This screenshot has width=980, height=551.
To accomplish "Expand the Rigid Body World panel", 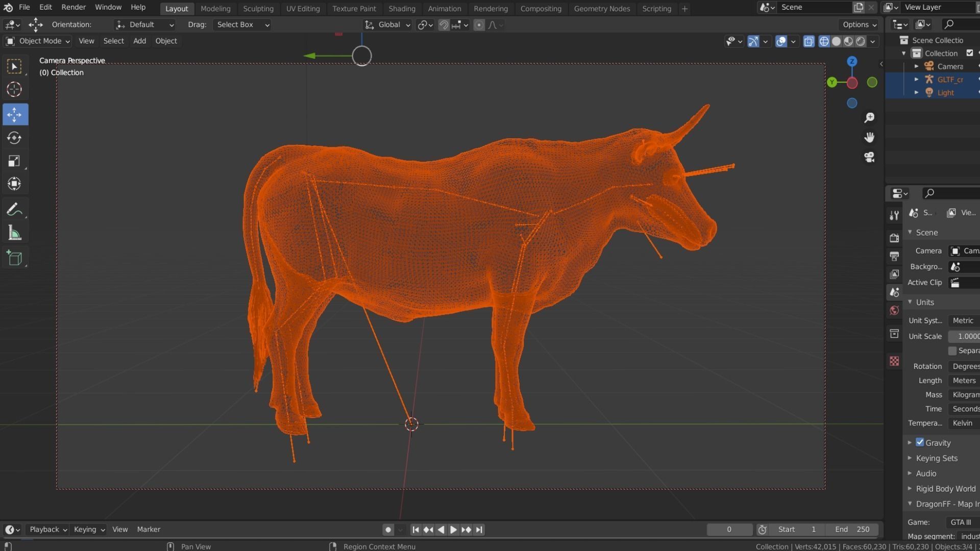I will pyautogui.click(x=945, y=489).
